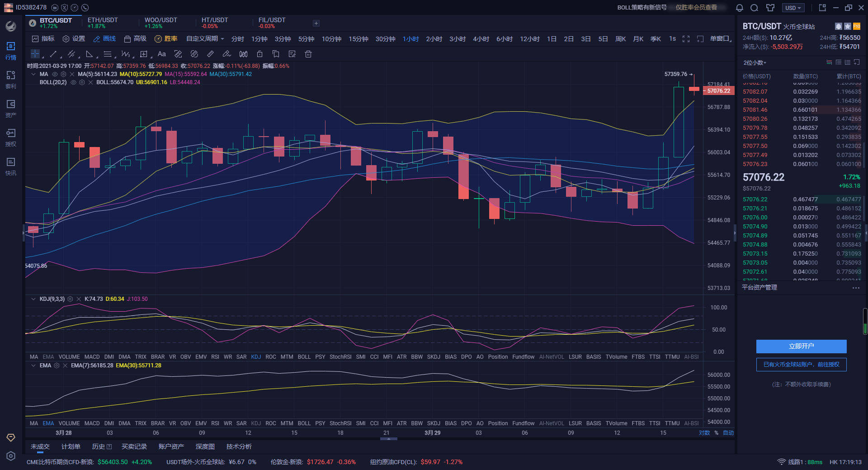Viewport: 868px width, 470px height.
Task: Remove the KDJ(9,3,3) indicator with X
Action: point(79,299)
